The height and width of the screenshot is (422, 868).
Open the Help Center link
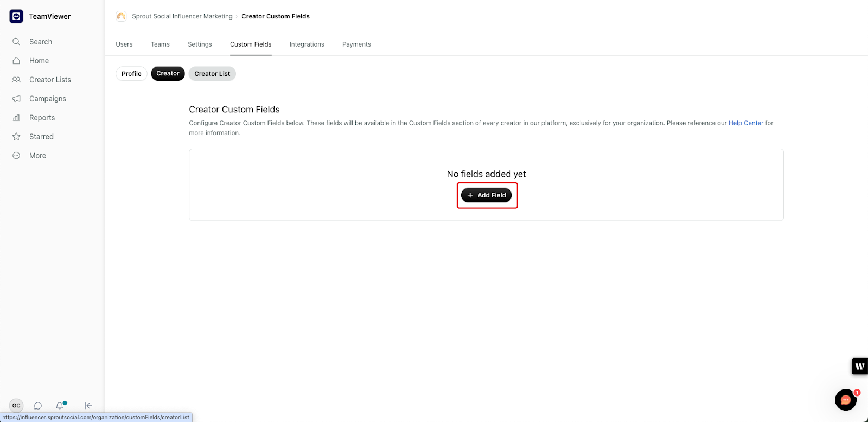pyautogui.click(x=746, y=123)
